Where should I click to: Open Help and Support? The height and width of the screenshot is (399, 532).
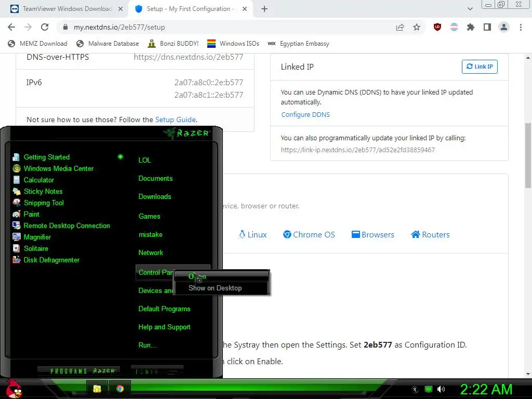tap(164, 327)
